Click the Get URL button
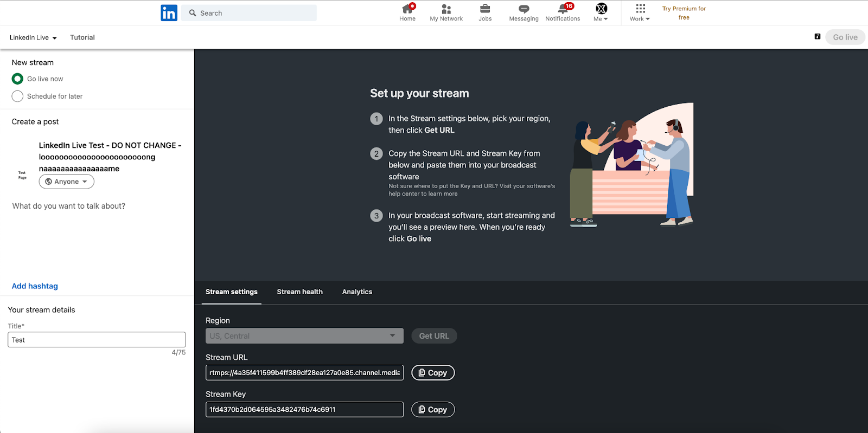868x433 pixels. pos(434,336)
